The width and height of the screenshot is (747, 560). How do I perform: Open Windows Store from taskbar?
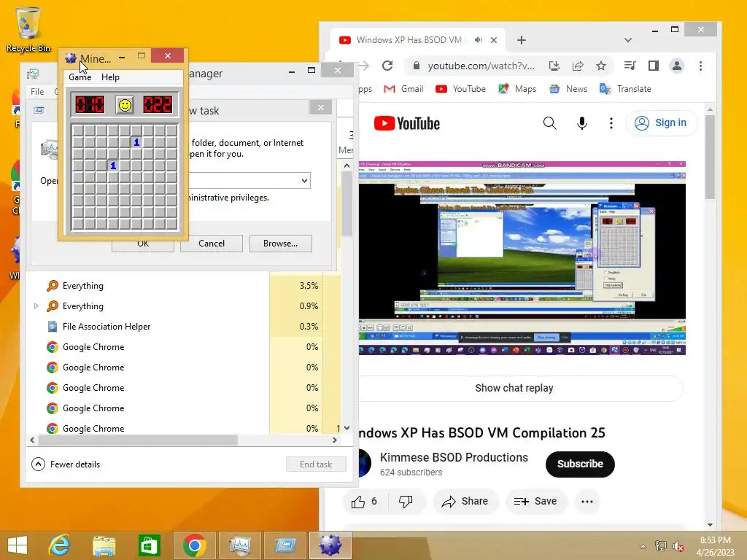[149, 545]
